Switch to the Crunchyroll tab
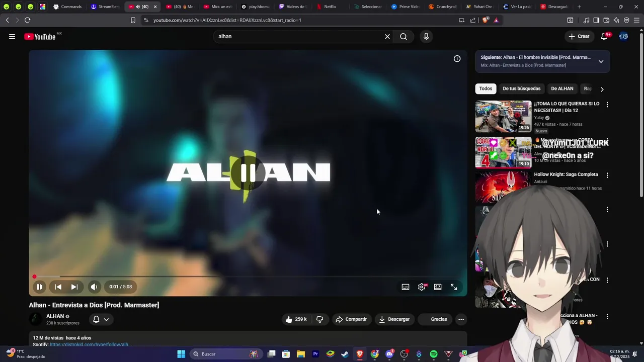Viewport: 644px width, 362px height. coord(443,7)
